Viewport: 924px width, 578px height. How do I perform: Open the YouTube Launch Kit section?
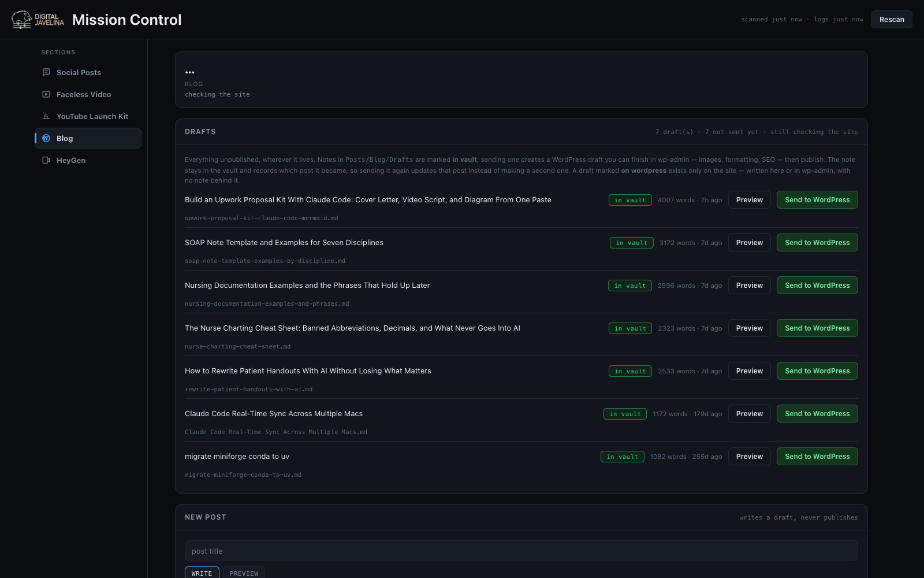88,116
